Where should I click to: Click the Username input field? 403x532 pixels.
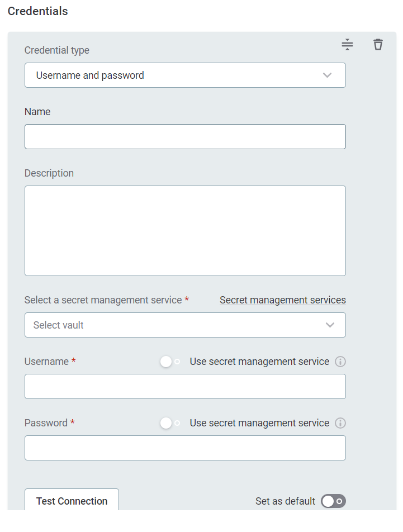point(185,386)
